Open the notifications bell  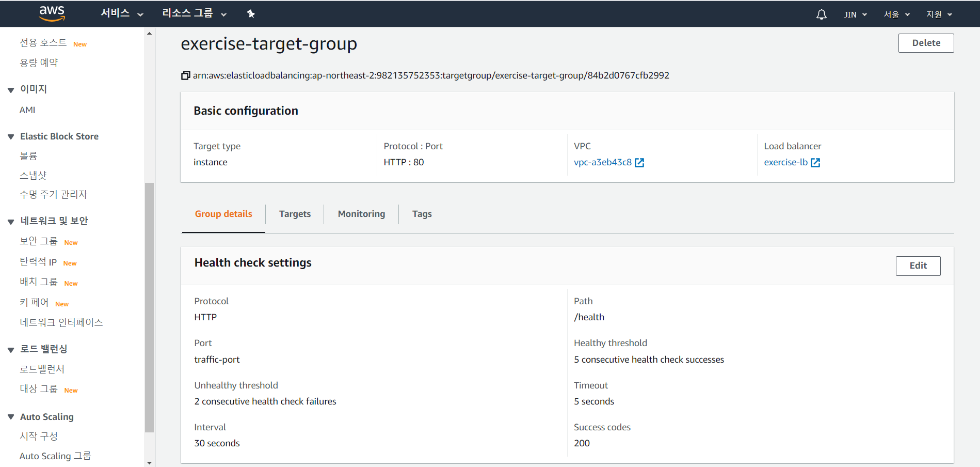click(821, 14)
